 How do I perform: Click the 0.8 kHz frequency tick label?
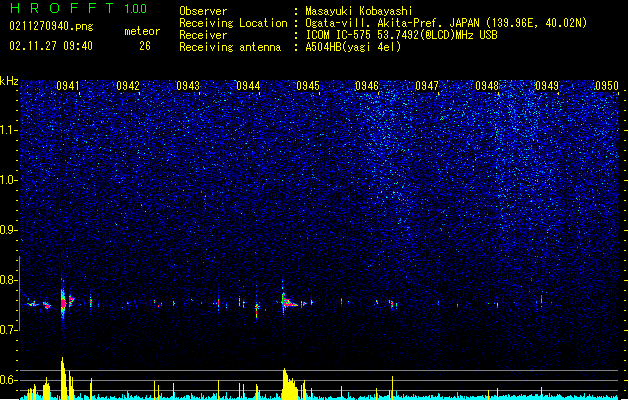[9, 280]
